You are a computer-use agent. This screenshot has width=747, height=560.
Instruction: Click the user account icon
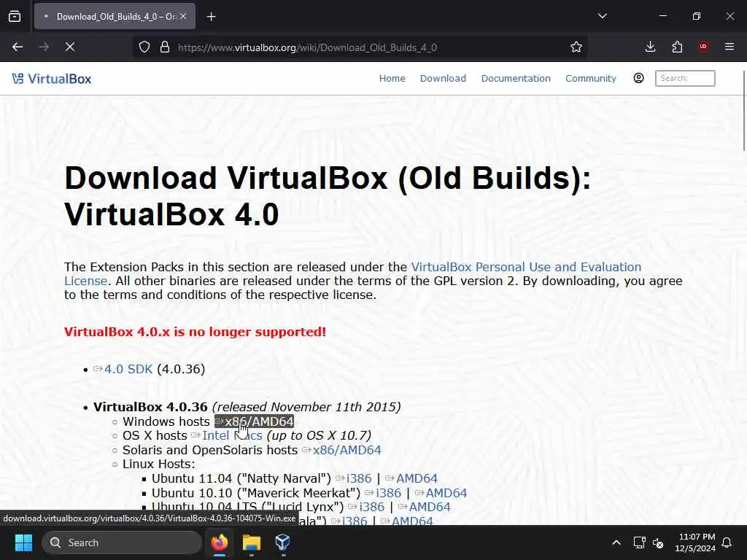(638, 78)
